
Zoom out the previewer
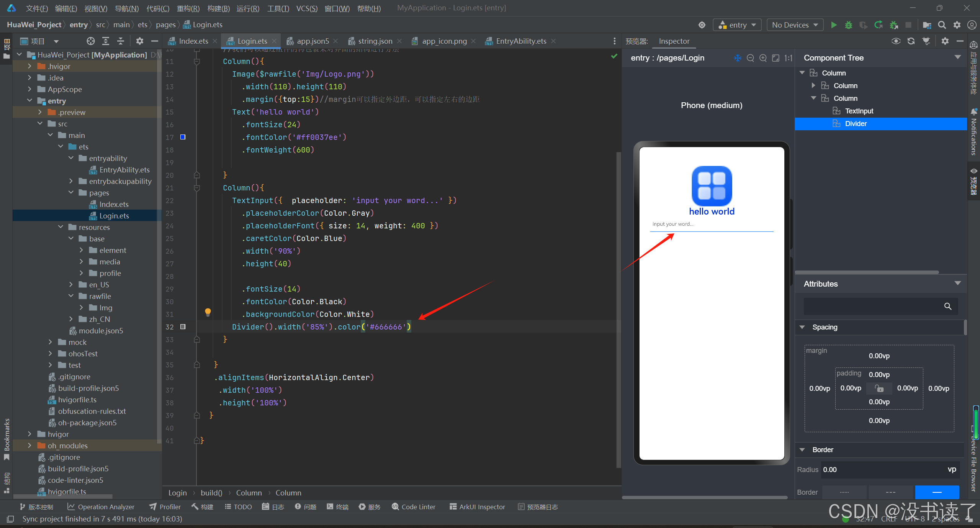(750, 58)
